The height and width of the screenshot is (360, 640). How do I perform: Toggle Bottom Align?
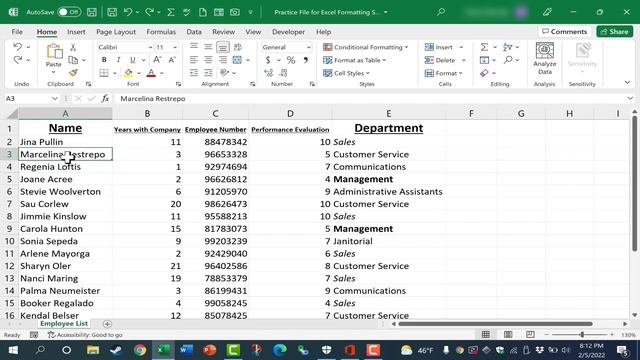222,47
